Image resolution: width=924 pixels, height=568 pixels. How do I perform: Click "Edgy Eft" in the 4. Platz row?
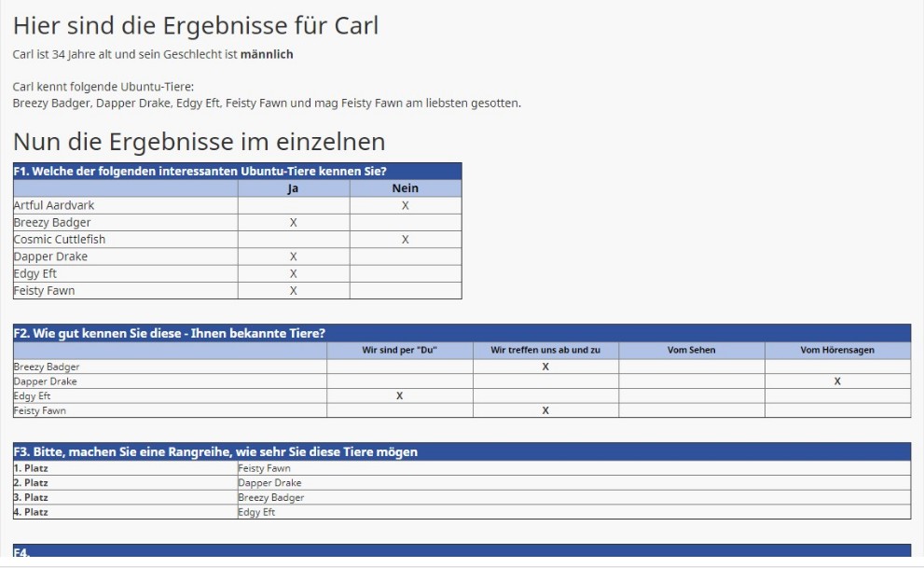click(x=257, y=513)
